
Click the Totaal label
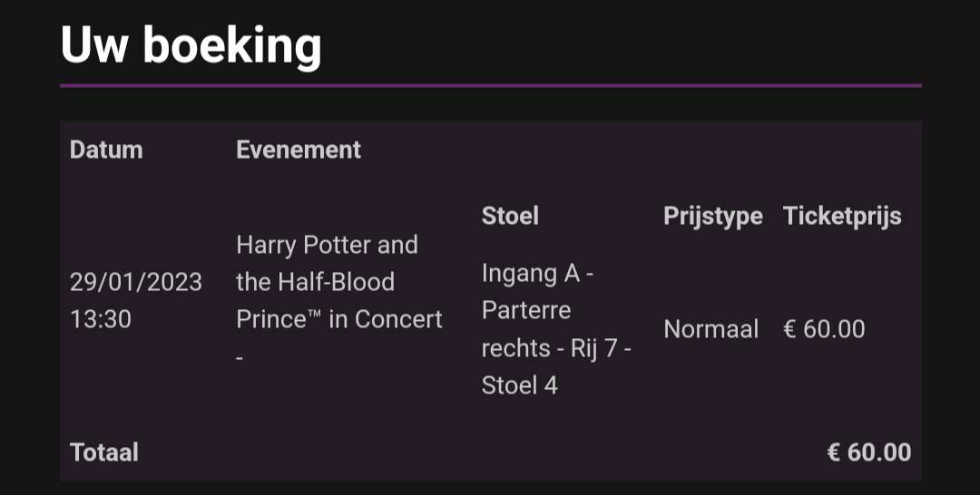(103, 452)
